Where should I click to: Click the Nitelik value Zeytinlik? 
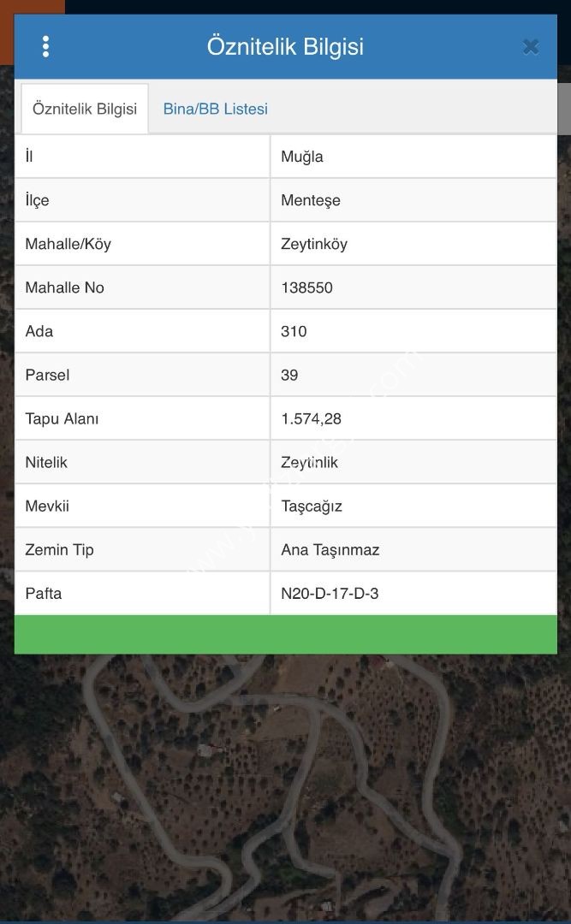point(309,463)
